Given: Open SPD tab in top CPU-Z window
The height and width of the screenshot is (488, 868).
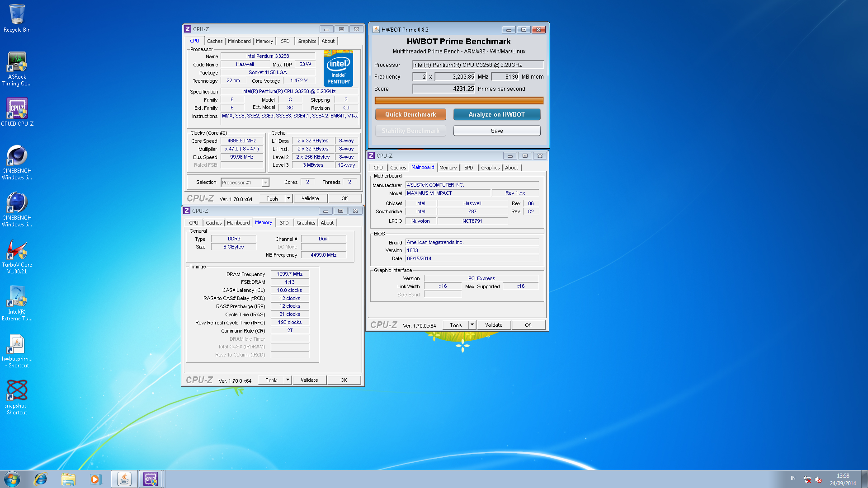Looking at the screenshot, I should click(285, 41).
